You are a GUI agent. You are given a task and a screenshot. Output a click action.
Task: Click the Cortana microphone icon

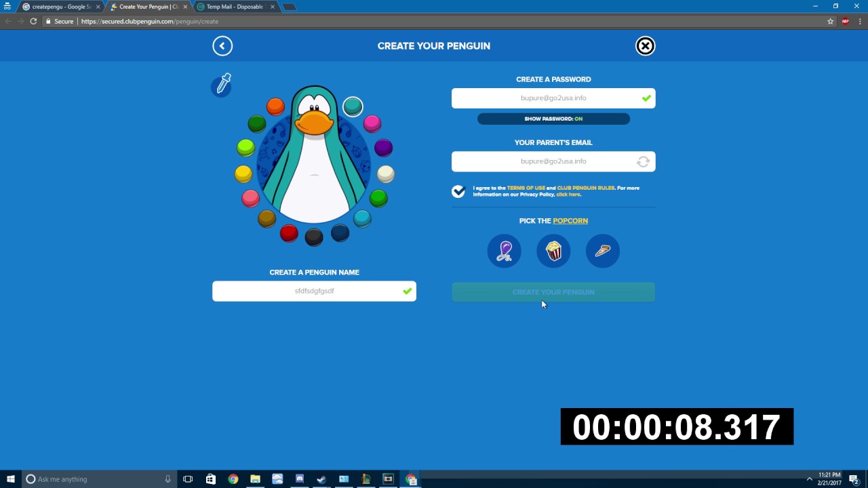point(167,479)
